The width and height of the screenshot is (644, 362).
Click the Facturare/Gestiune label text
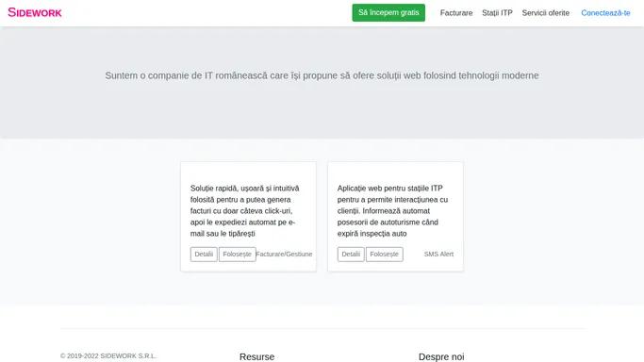pyautogui.click(x=284, y=254)
